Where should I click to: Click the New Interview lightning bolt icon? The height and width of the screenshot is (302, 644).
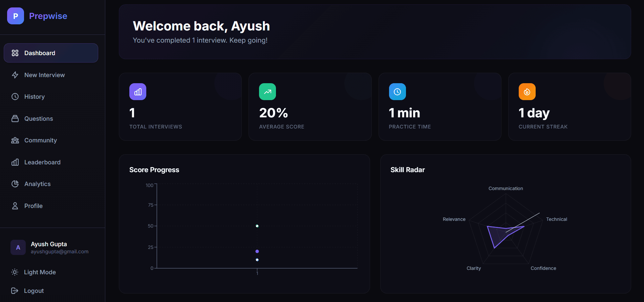15,75
